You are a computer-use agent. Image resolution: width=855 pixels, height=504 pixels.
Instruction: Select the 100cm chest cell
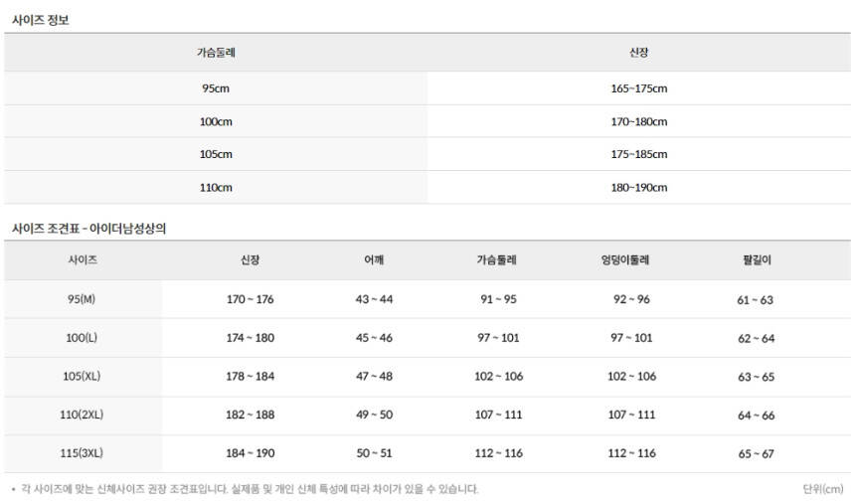216,121
